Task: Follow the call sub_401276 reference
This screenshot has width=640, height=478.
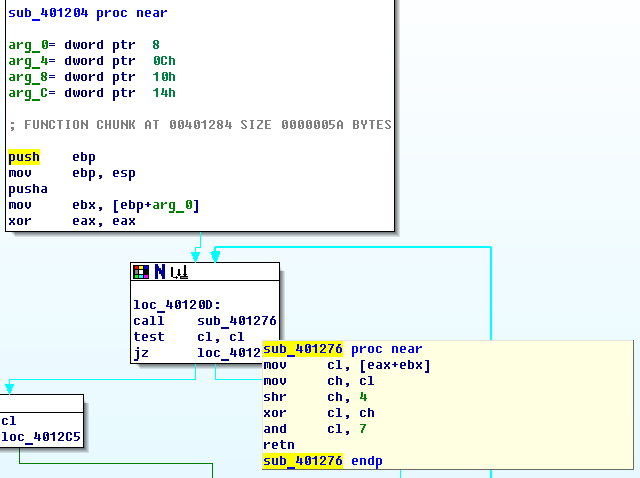Action: pyautogui.click(x=237, y=321)
